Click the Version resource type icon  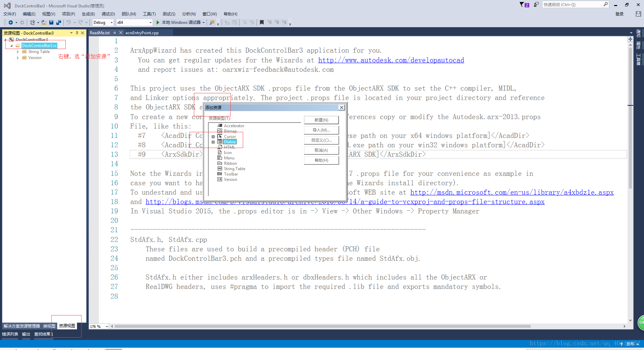pos(220,179)
